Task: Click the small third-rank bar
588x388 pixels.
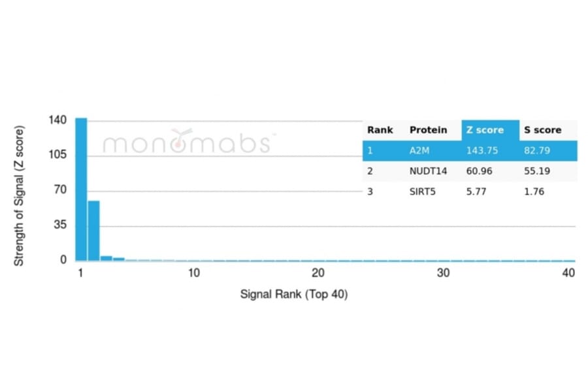Action: (x=106, y=258)
